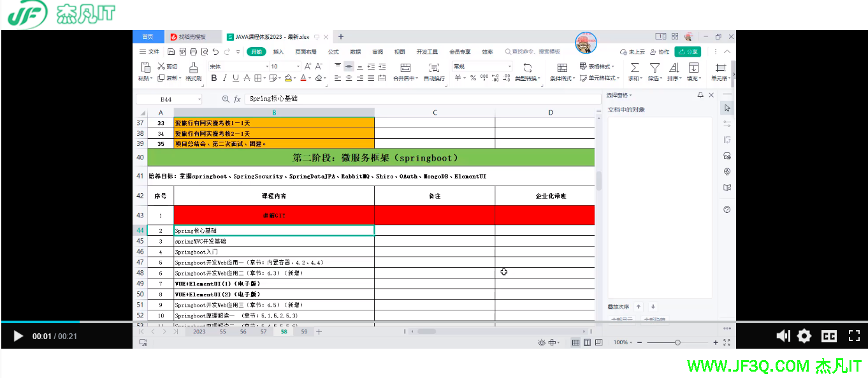Screen dimensions: 868x378
Task: Mute the video volume
Action: (783, 336)
